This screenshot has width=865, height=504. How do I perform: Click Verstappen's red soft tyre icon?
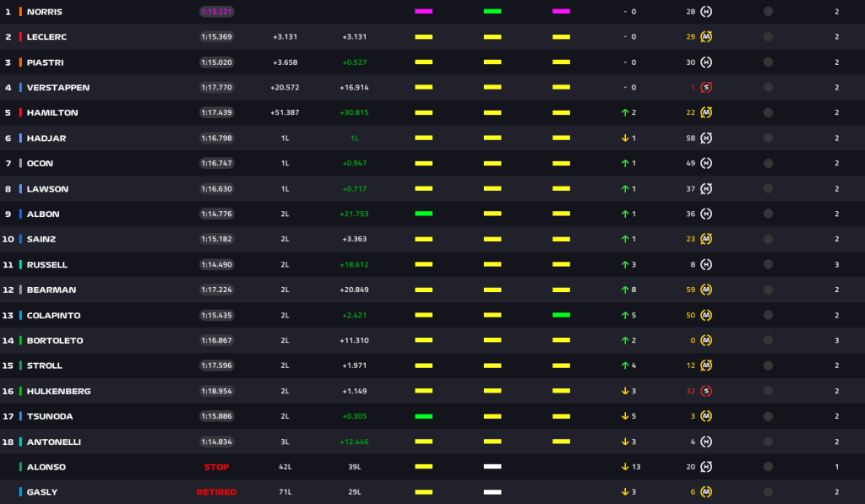(706, 88)
